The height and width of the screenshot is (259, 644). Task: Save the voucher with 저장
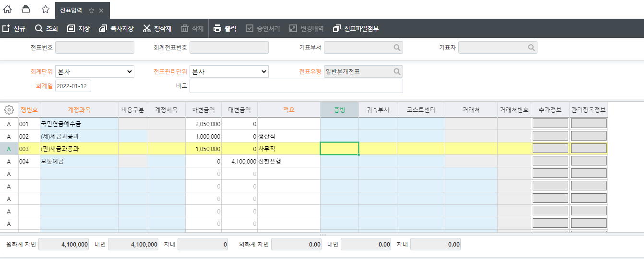(78, 28)
